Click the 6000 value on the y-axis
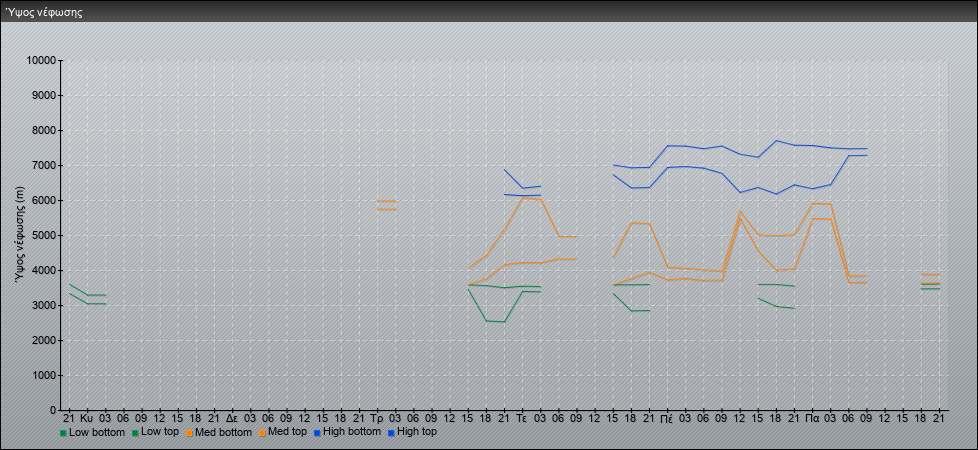 tap(44, 200)
